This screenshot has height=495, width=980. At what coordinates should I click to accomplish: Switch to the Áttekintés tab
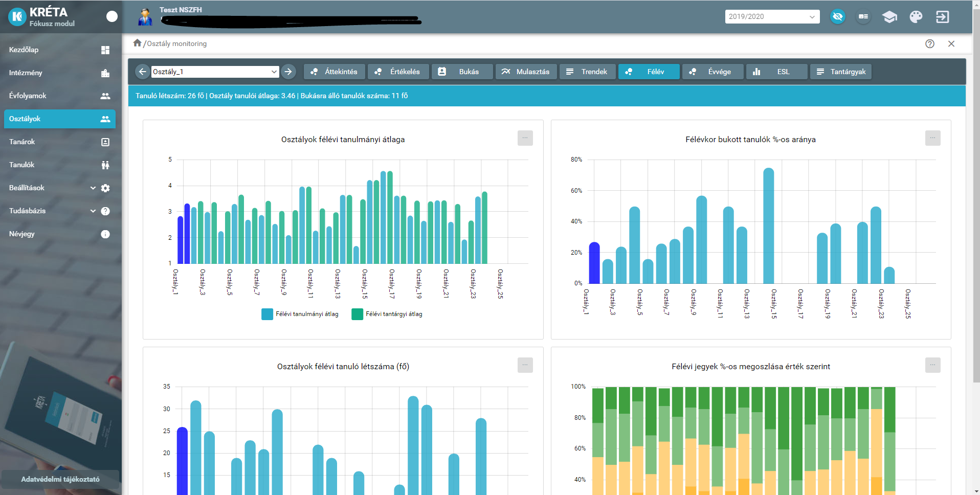pyautogui.click(x=335, y=72)
